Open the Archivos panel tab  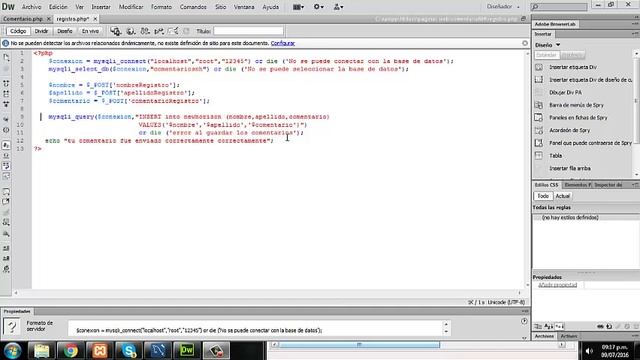point(544,336)
